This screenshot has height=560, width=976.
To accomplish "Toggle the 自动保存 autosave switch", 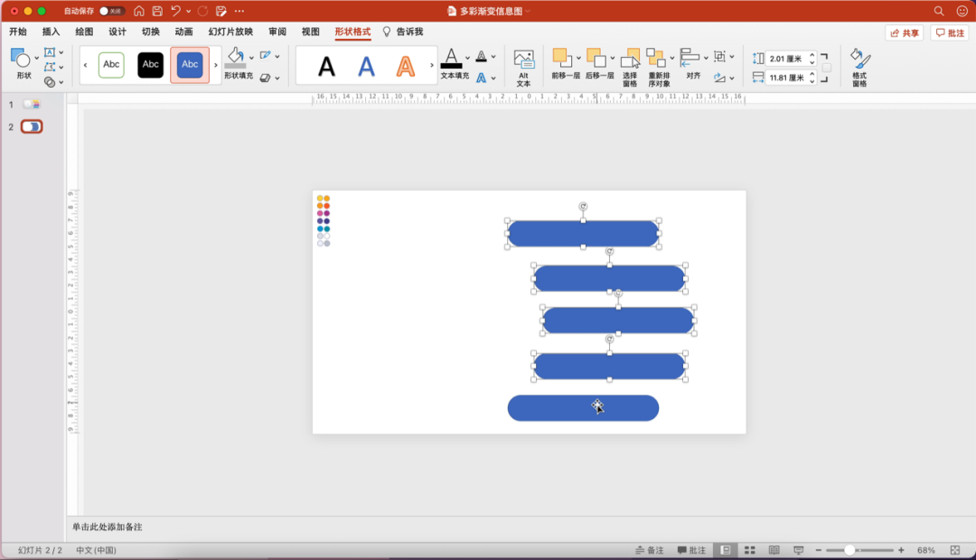I will pyautogui.click(x=112, y=11).
